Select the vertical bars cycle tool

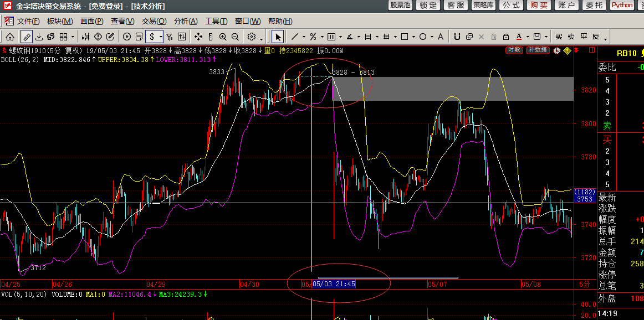pyautogui.click(x=331, y=37)
